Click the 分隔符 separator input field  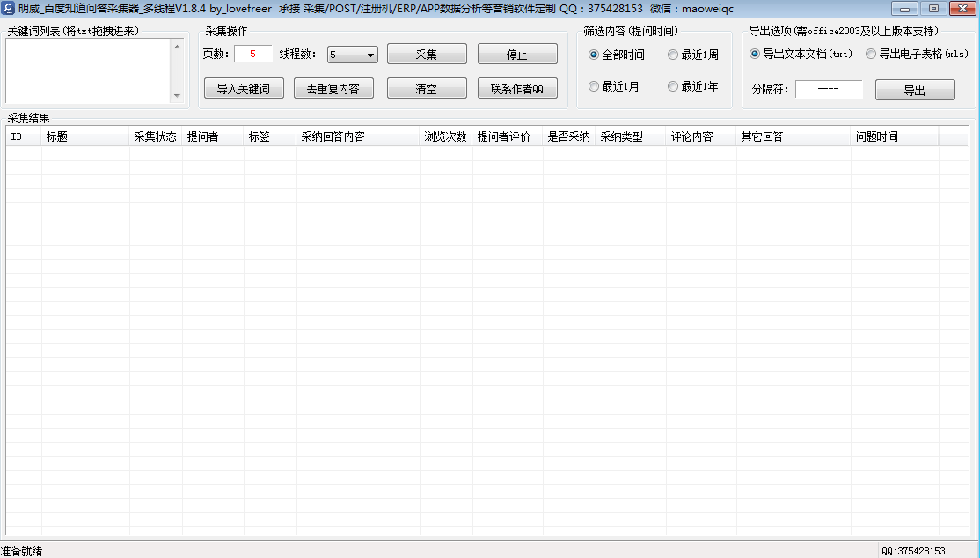829,89
